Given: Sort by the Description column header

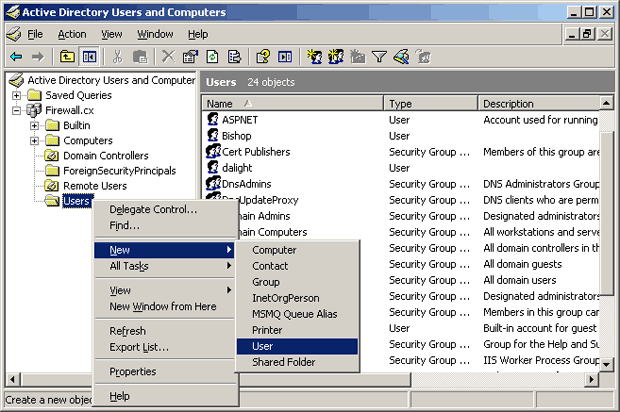Looking at the screenshot, I should pyautogui.click(x=539, y=103).
